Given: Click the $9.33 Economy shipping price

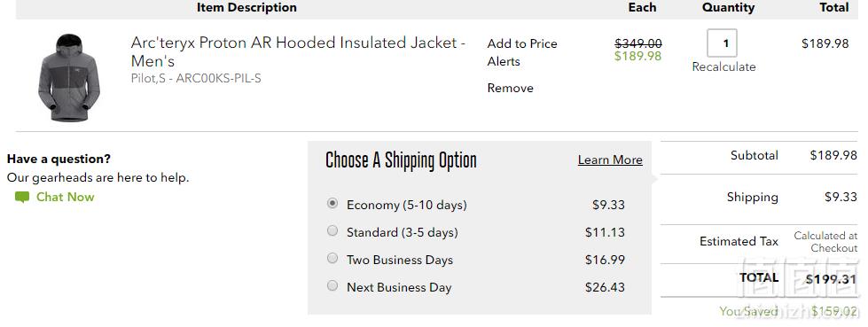Looking at the screenshot, I should click(608, 205).
